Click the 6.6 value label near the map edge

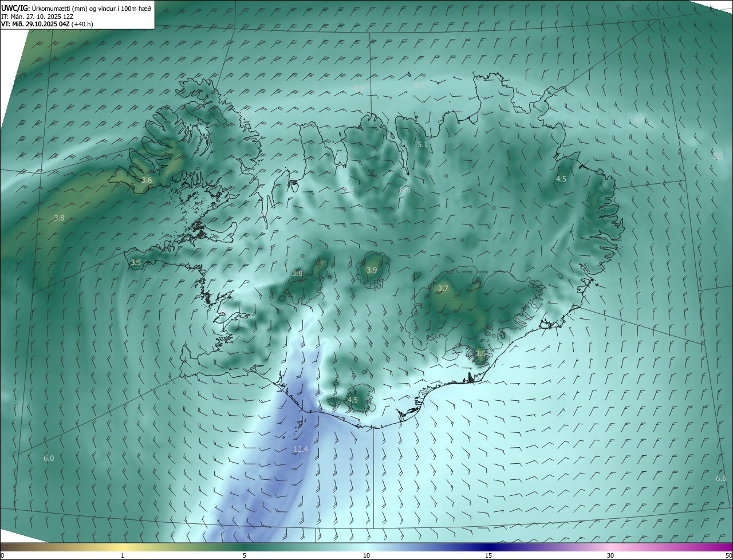721,478
